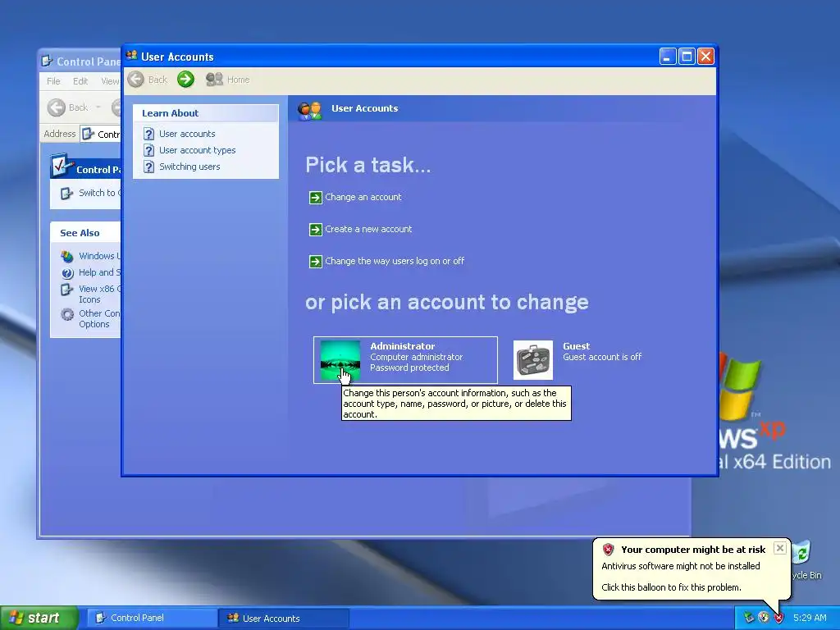Open File menu in Control Panel window
Screen dimensions: 840x630
[x=53, y=81]
